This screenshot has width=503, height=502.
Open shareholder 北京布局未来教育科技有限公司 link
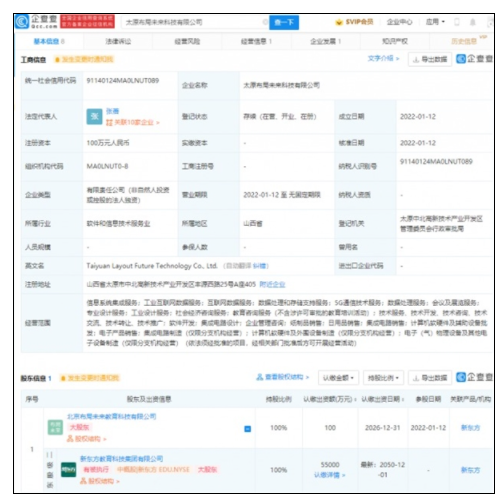[112, 416]
